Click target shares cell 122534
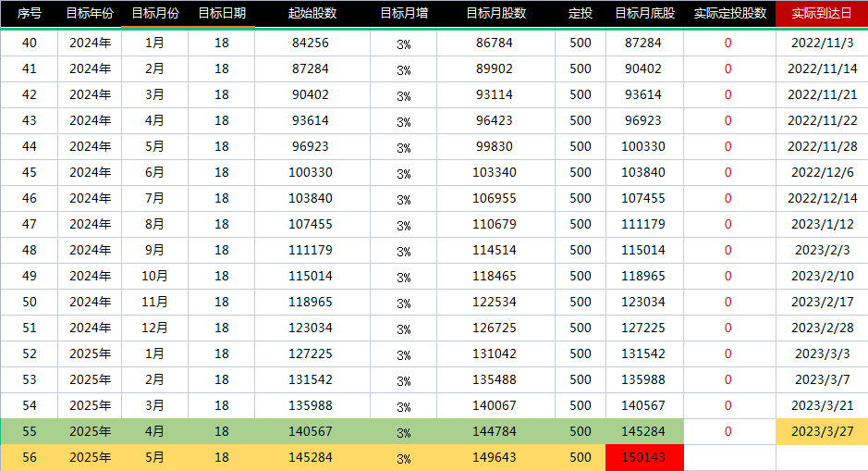 [495, 302]
